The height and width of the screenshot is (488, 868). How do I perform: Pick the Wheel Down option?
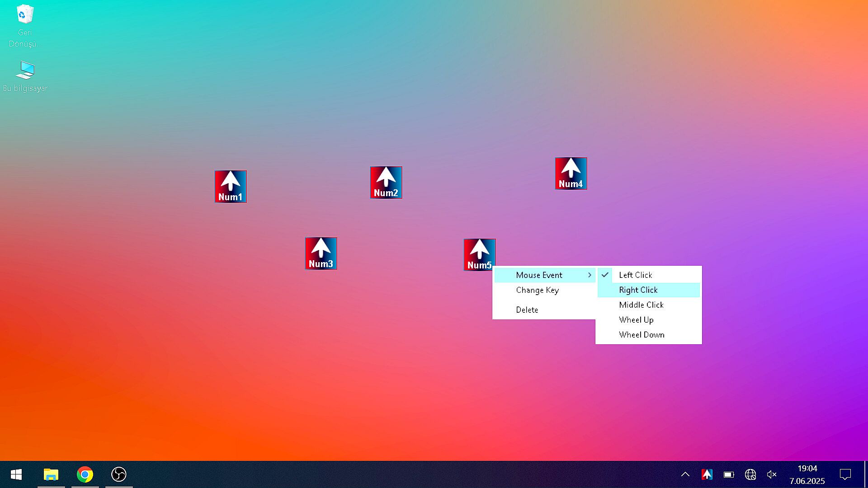(x=642, y=335)
